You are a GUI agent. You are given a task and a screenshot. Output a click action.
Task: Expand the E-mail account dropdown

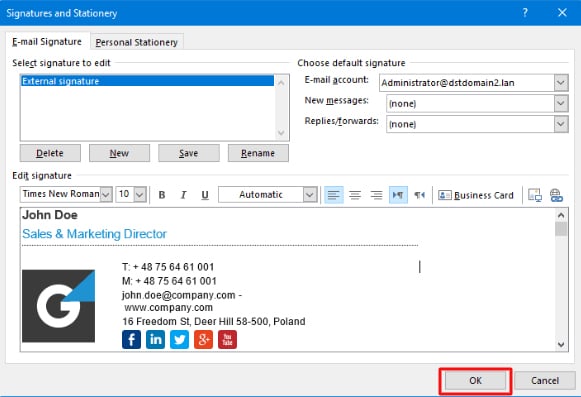click(x=561, y=83)
